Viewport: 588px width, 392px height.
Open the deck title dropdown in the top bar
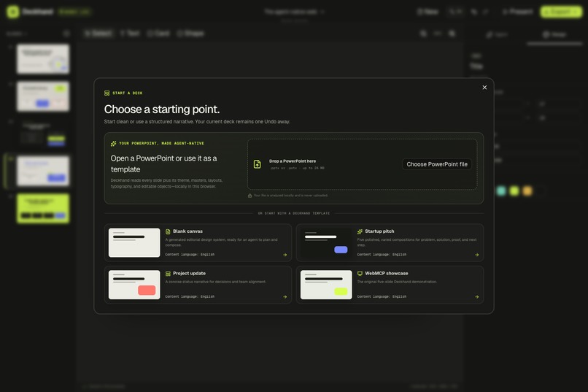coord(295,12)
